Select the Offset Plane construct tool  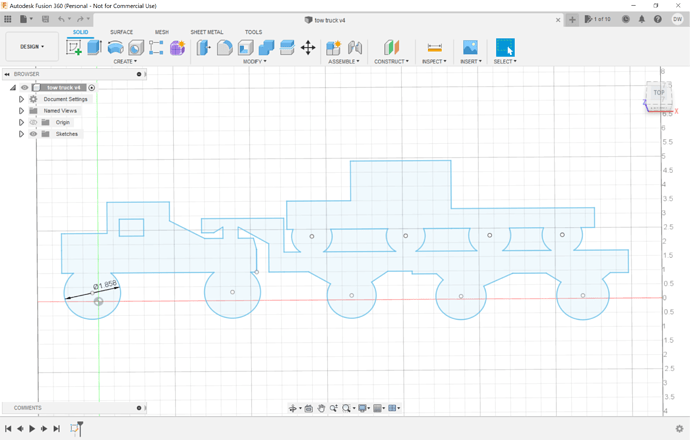point(391,48)
